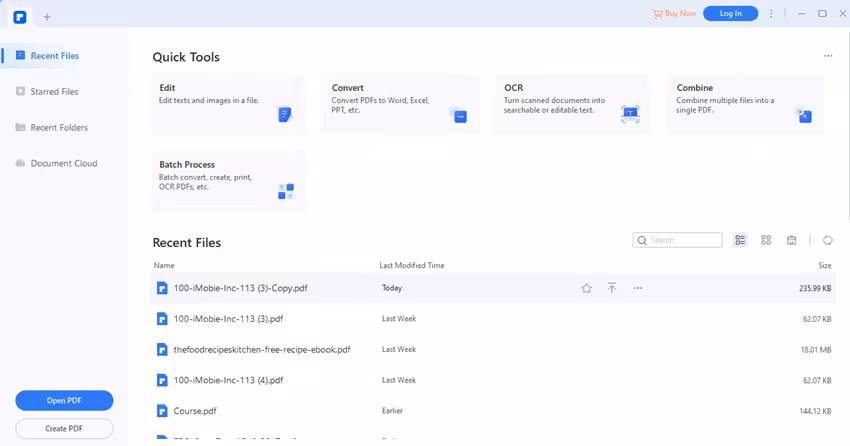
Task: Click the trash icon to clear recent files
Action: 791,240
